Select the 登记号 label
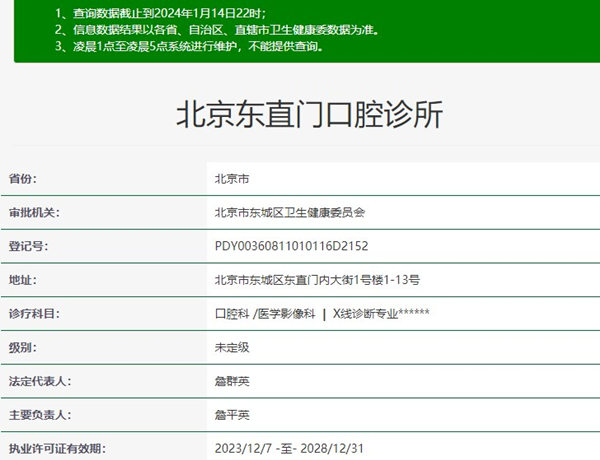The image size is (600, 460). click(x=28, y=246)
